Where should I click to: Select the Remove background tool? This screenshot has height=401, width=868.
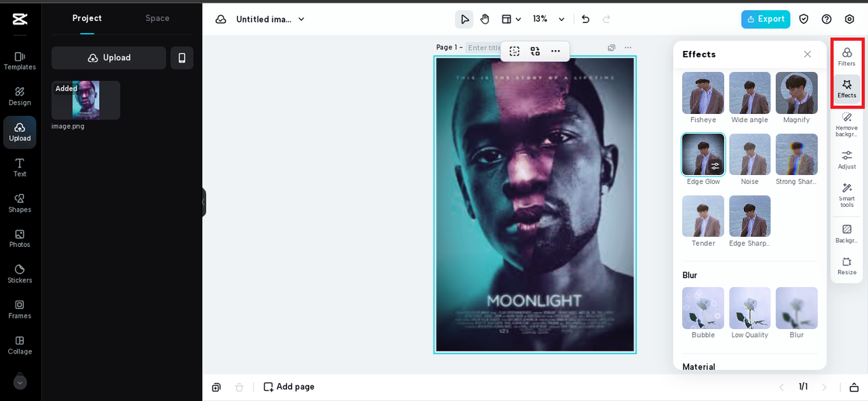[847, 125]
